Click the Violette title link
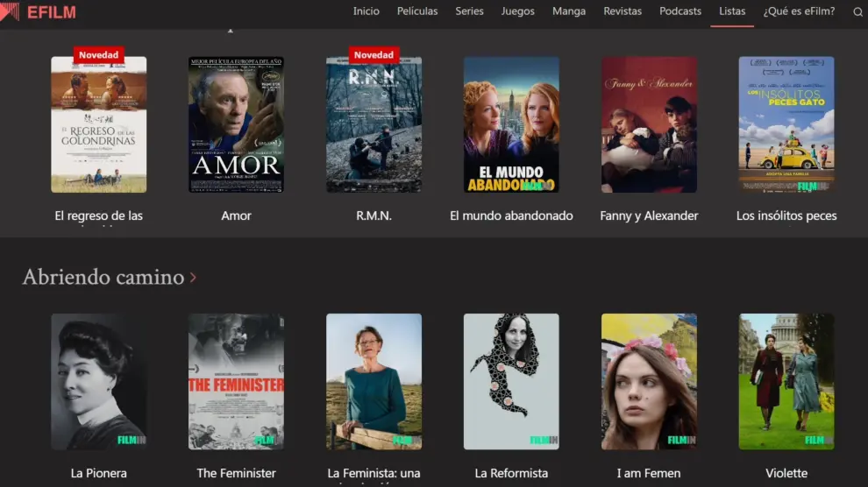868x487 pixels. click(786, 473)
